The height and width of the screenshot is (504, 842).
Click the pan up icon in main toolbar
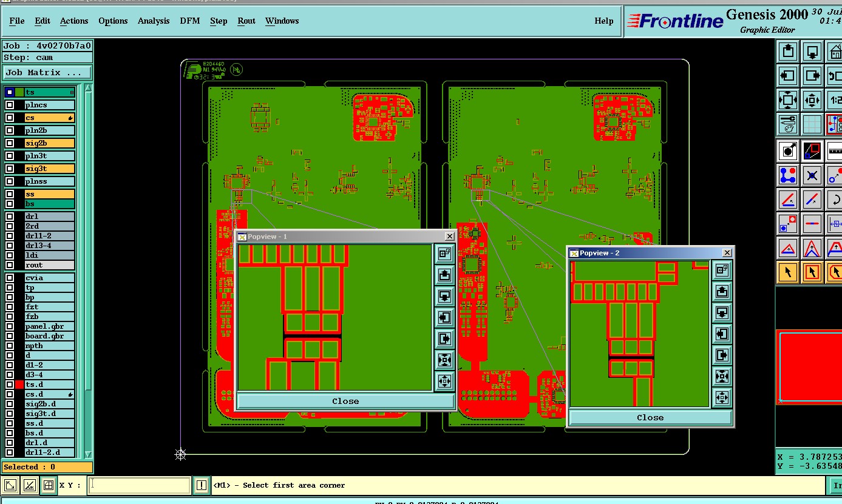point(788,52)
